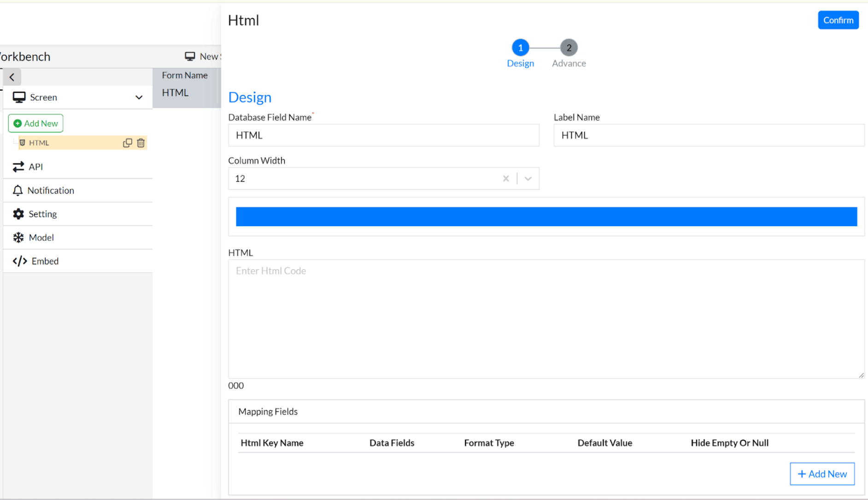The height and width of the screenshot is (500, 868).
Task: Collapse the Screen section chevron
Action: tap(139, 97)
